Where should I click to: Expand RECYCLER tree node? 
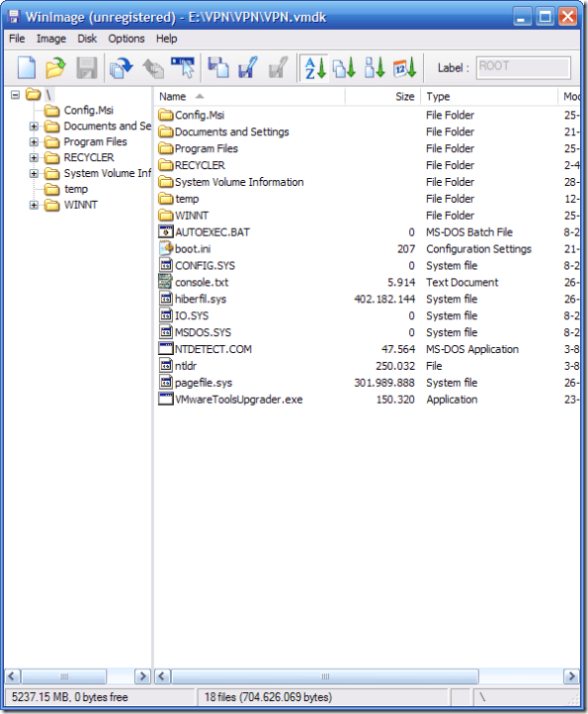coord(34,157)
